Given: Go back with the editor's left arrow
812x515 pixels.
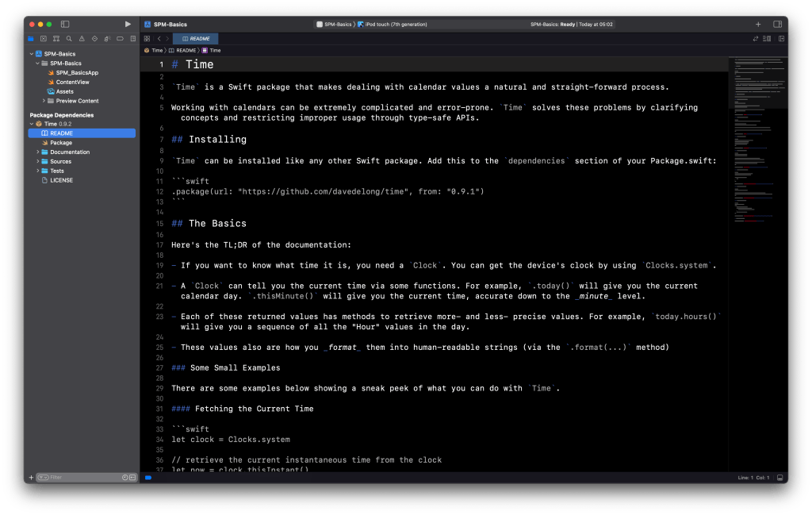Looking at the screenshot, I should tap(159, 38).
